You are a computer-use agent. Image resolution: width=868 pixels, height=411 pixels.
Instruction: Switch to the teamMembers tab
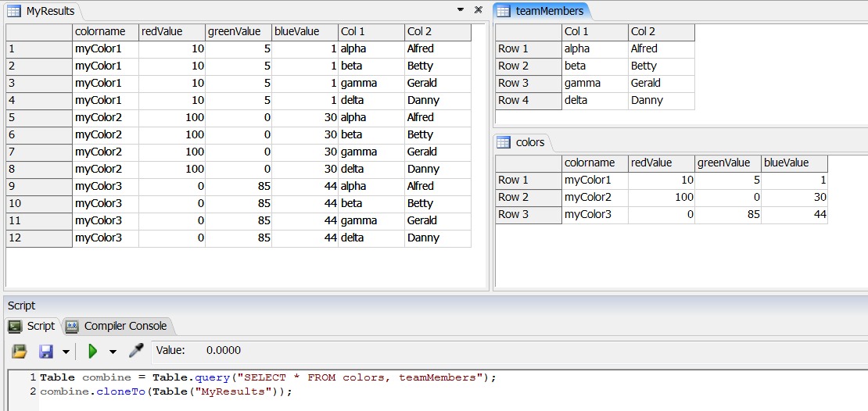543,10
